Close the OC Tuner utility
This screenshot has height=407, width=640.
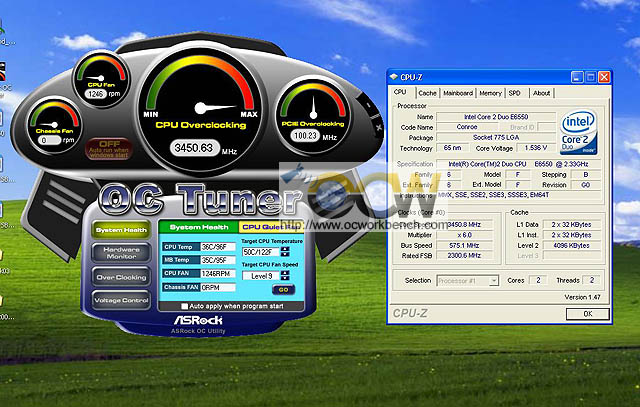coord(379,127)
